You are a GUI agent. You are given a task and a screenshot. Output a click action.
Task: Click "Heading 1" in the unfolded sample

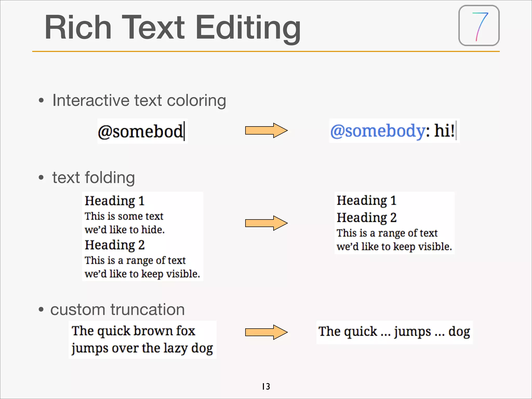115,201
